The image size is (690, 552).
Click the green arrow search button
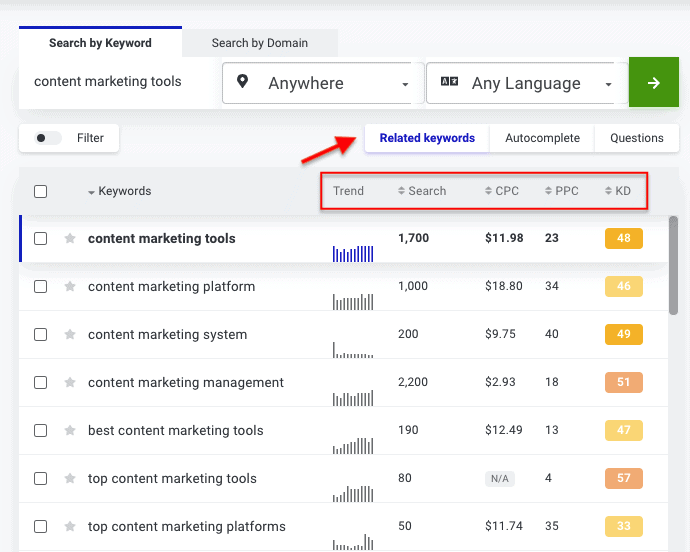tap(654, 83)
